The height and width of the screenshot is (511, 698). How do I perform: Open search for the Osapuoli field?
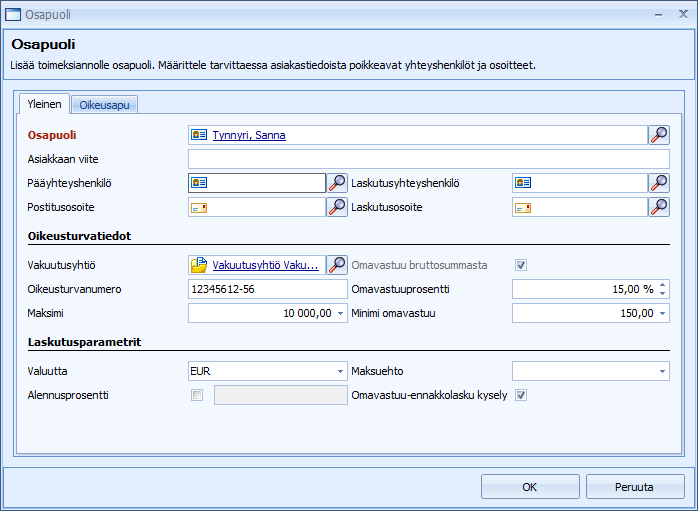[x=659, y=135]
